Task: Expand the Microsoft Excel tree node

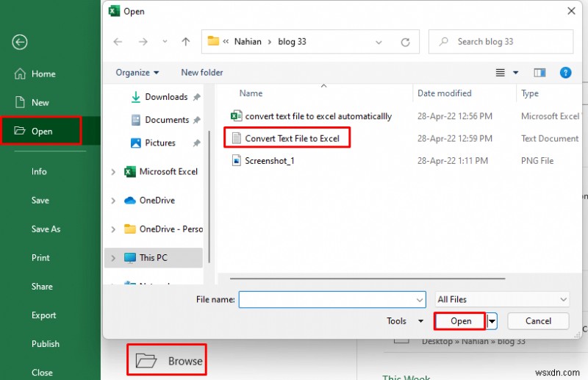Action: click(113, 172)
